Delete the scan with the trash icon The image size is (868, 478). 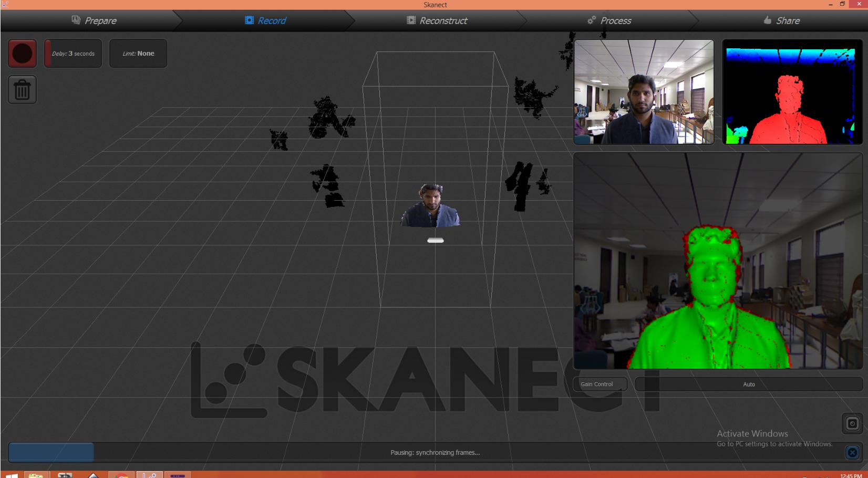22,90
